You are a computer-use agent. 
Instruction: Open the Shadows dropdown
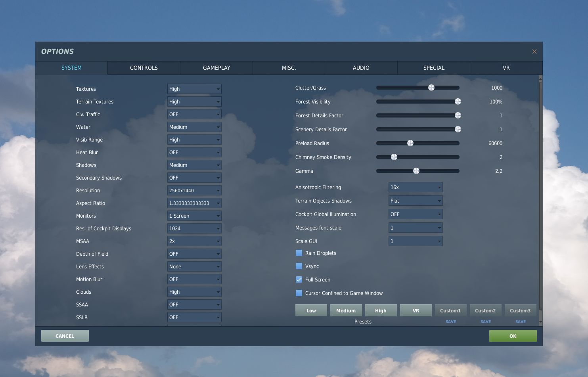pyautogui.click(x=194, y=165)
